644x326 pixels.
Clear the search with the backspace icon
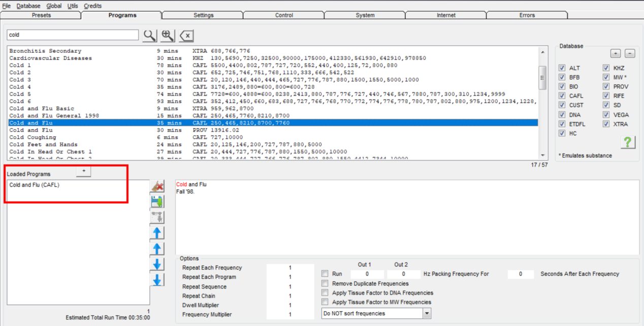coord(186,36)
